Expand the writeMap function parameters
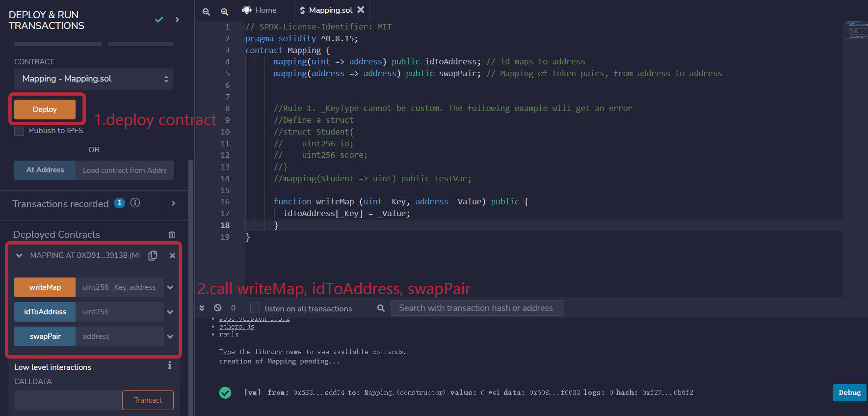Viewport: 868px width, 416px height. point(170,287)
